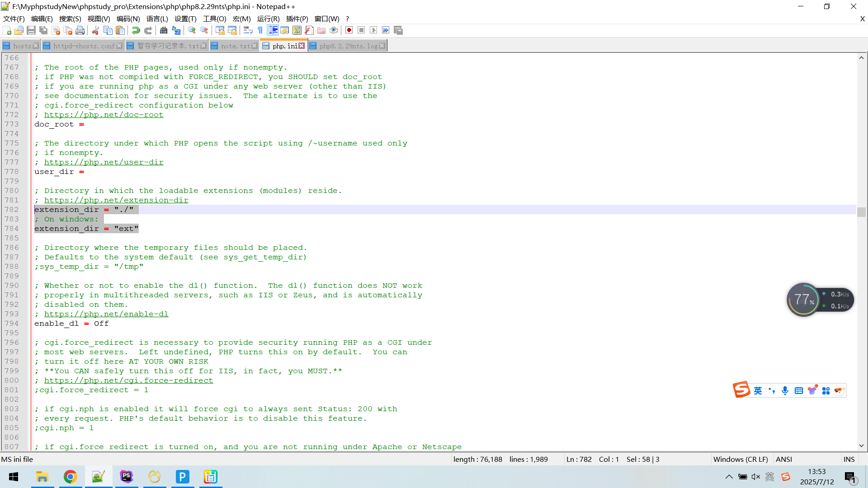
Task: Follow the cgi.force-redirect documentation link
Action: pyautogui.click(x=128, y=380)
